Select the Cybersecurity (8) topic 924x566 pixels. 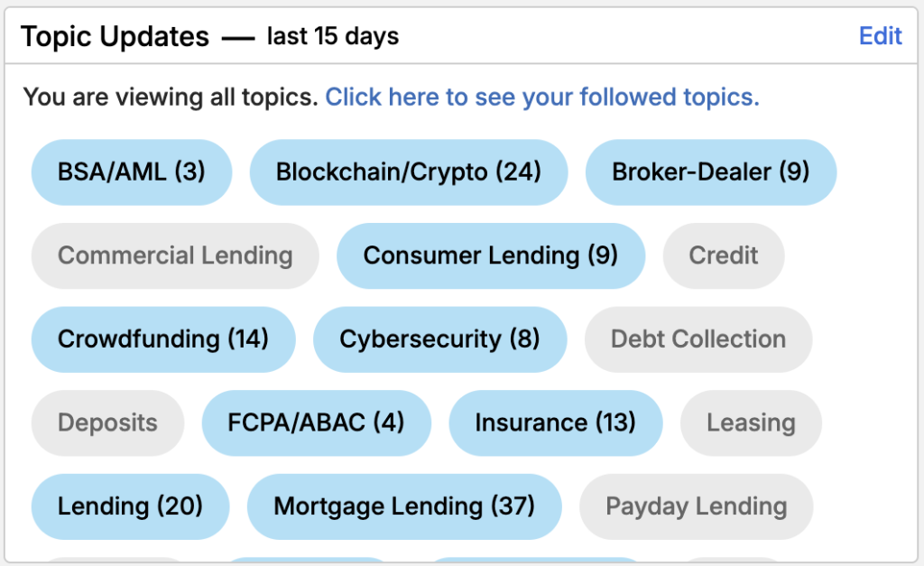(x=439, y=339)
